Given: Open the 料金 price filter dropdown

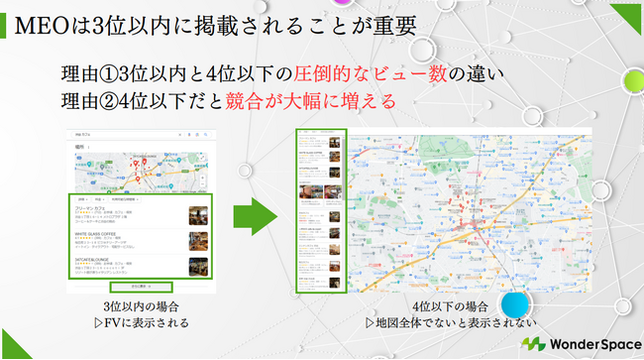Looking at the screenshot, I should pyautogui.click(x=99, y=199).
